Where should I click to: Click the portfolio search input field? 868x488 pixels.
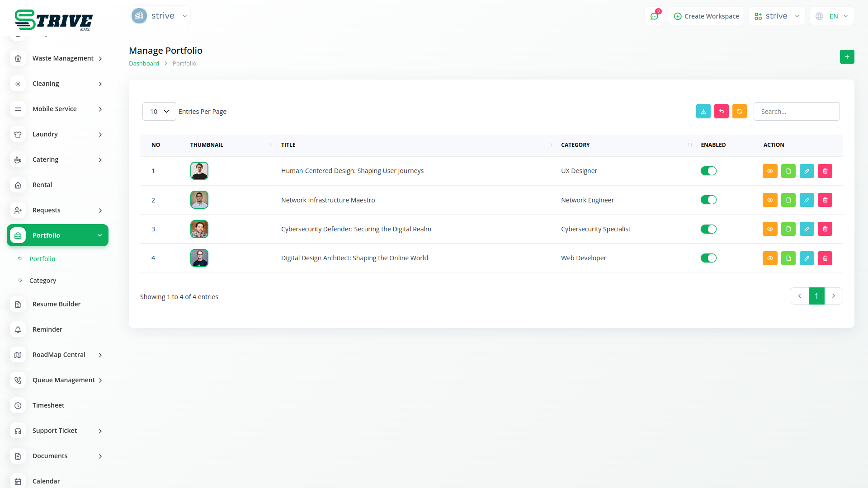(x=796, y=112)
